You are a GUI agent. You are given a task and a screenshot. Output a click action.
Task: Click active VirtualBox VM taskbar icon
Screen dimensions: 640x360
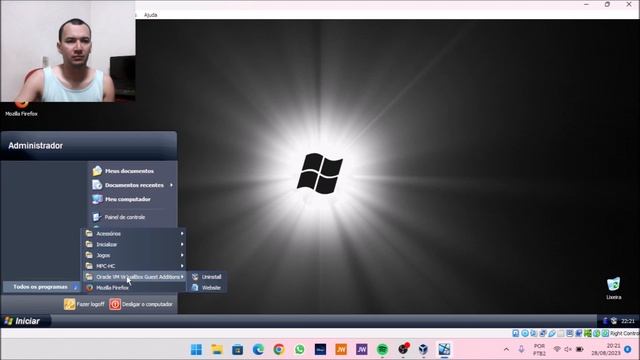444,349
